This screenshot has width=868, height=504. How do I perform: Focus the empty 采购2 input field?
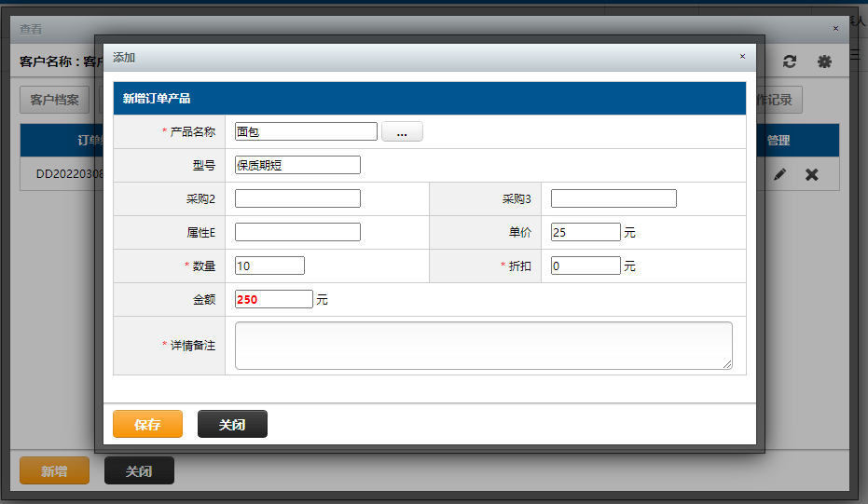pyautogui.click(x=297, y=198)
